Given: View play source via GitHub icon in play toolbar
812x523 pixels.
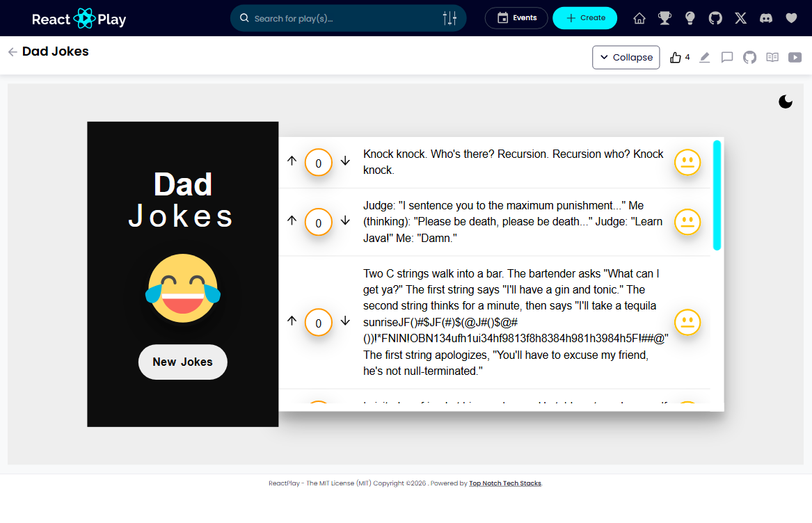Looking at the screenshot, I should click(750, 57).
